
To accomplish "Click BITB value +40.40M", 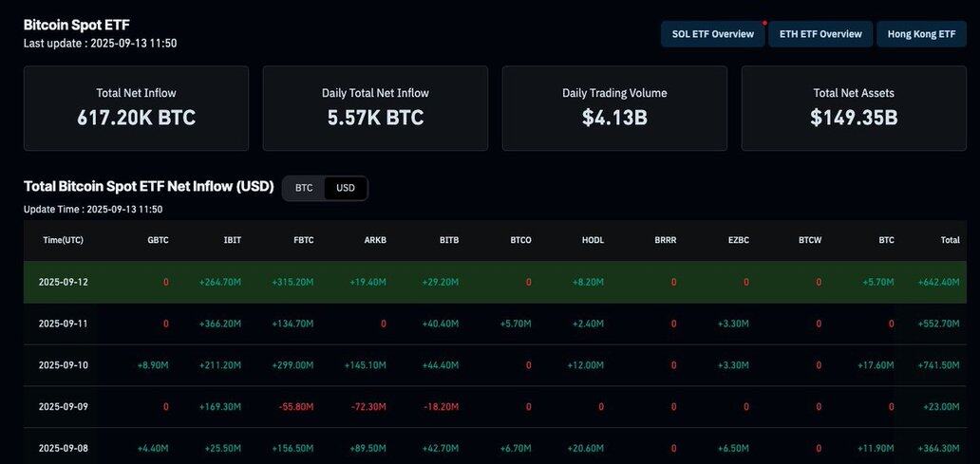I will [440, 324].
